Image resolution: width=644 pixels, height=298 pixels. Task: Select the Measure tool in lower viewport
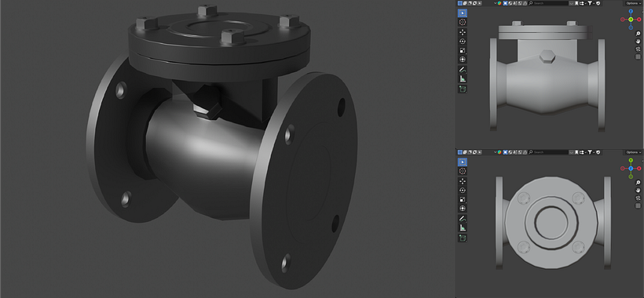point(463,228)
